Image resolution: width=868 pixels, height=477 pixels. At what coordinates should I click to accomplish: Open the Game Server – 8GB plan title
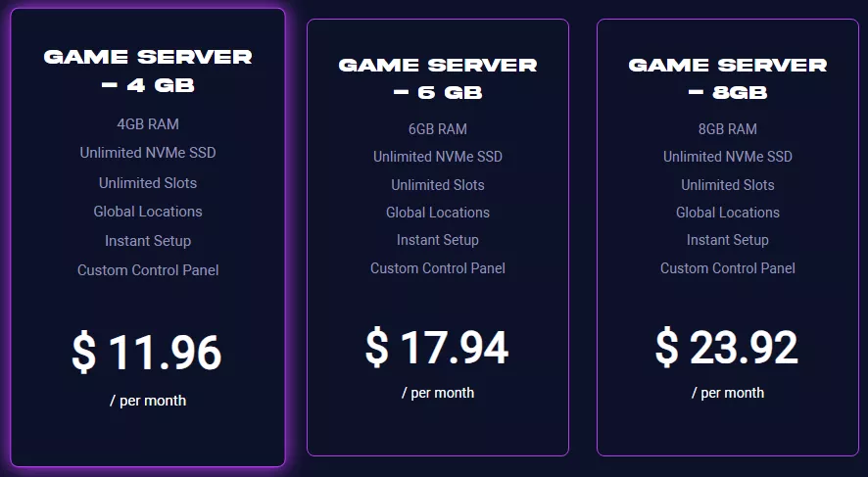click(728, 78)
